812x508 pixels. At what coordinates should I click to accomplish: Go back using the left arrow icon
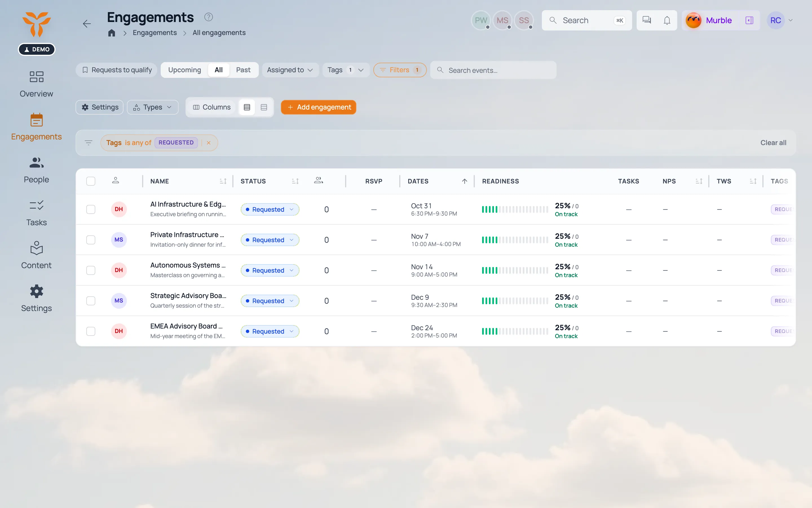coord(87,23)
